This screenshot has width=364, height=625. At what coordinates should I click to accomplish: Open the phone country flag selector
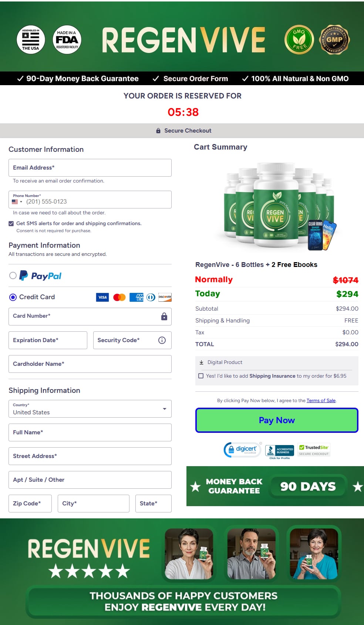pos(16,201)
